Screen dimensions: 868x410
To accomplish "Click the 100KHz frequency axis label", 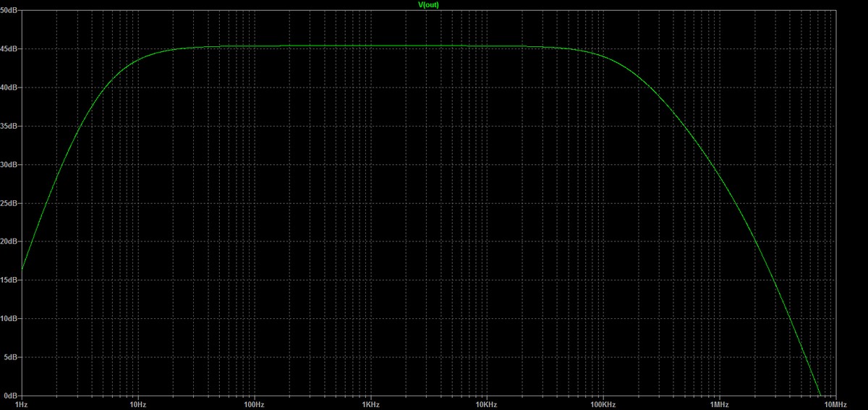I will point(603,405).
